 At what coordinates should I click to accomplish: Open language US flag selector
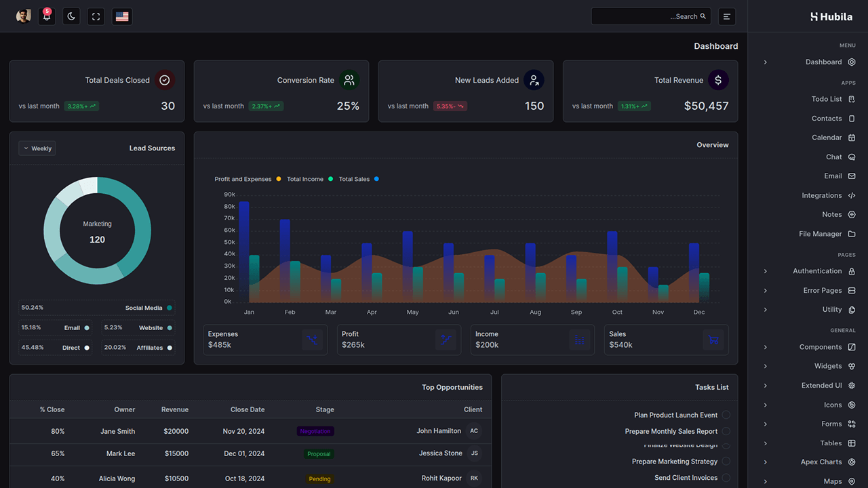(x=122, y=16)
